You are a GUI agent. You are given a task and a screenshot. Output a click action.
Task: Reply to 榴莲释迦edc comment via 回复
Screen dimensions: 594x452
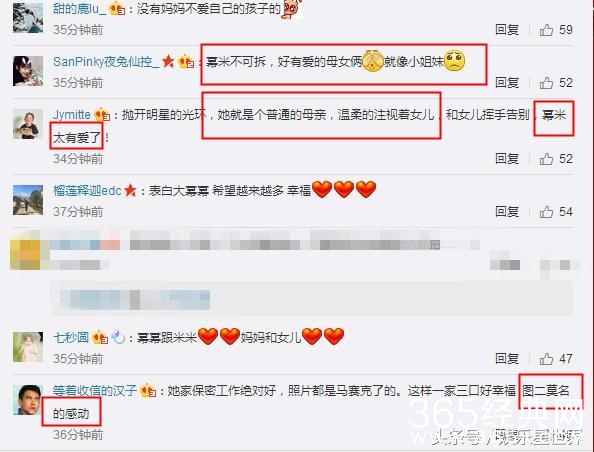click(507, 212)
